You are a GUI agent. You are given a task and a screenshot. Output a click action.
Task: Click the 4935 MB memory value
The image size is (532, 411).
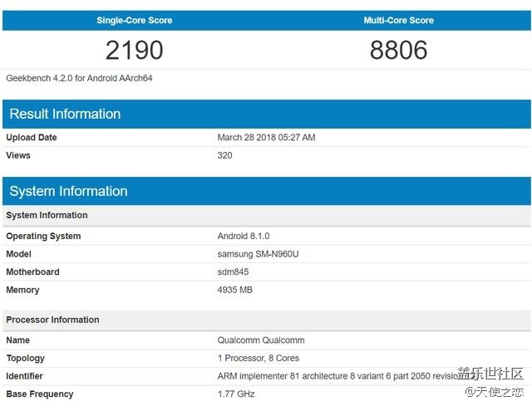click(x=235, y=290)
